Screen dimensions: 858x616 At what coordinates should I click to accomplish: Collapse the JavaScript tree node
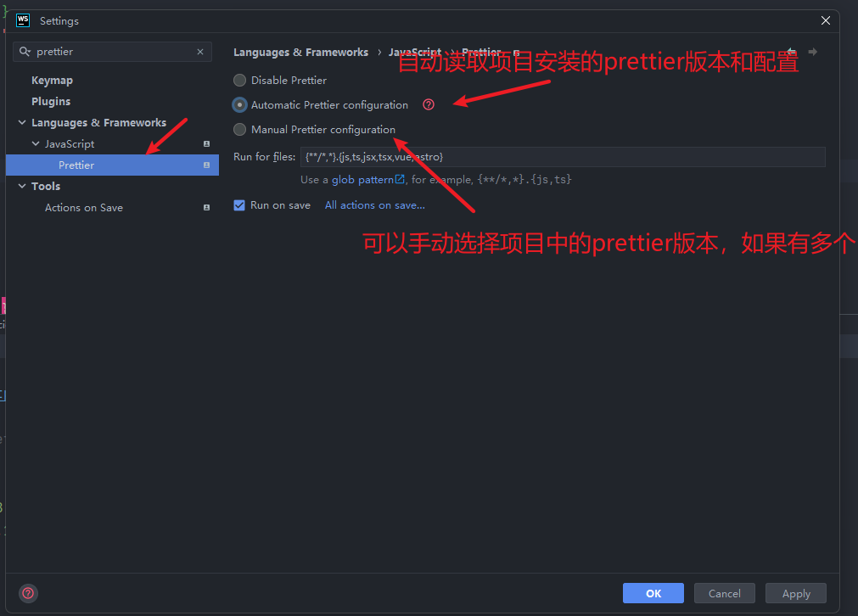point(36,144)
